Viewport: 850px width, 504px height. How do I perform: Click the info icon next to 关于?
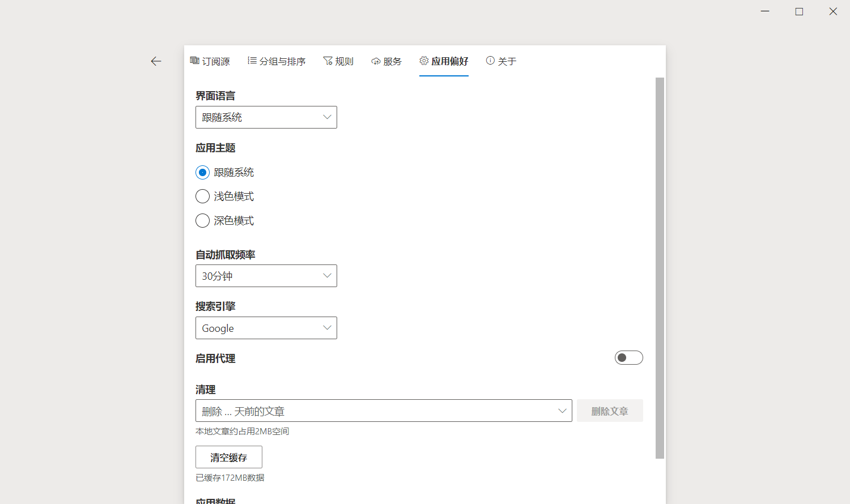(490, 61)
